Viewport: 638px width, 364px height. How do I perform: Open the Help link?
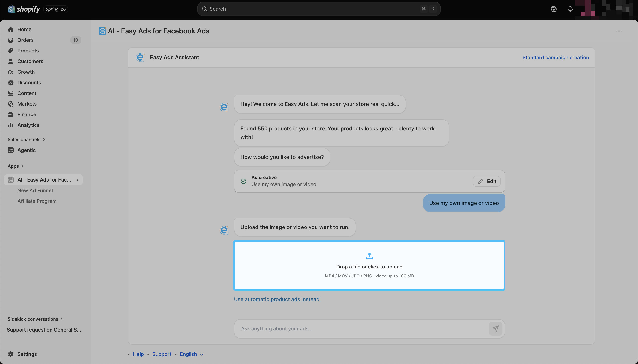(138, 354)
